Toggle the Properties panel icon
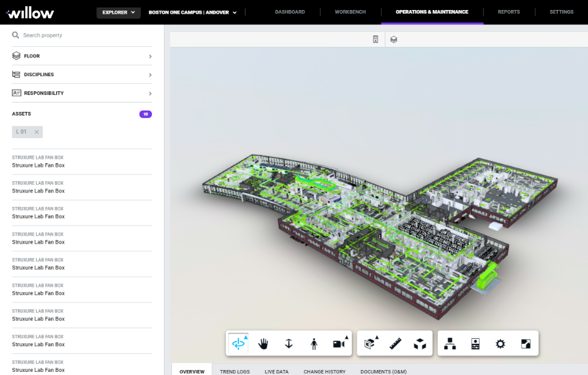 pos(475,343)
